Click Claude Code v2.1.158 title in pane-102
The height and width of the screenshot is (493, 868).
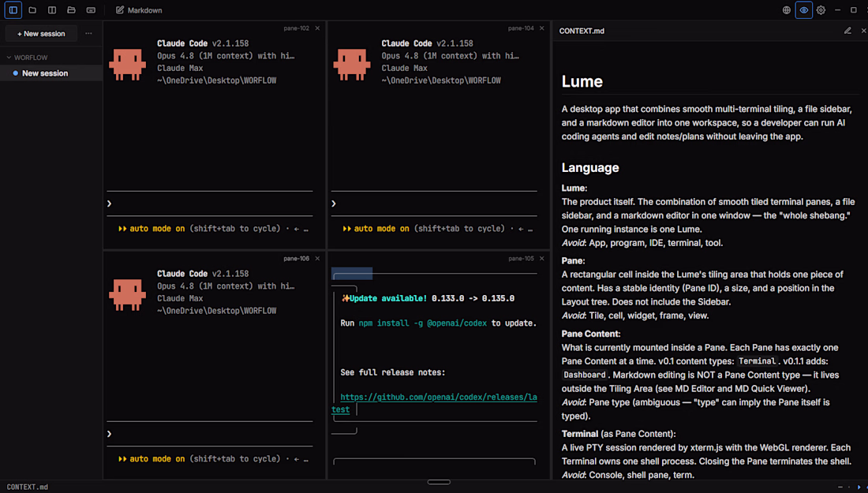203,43
